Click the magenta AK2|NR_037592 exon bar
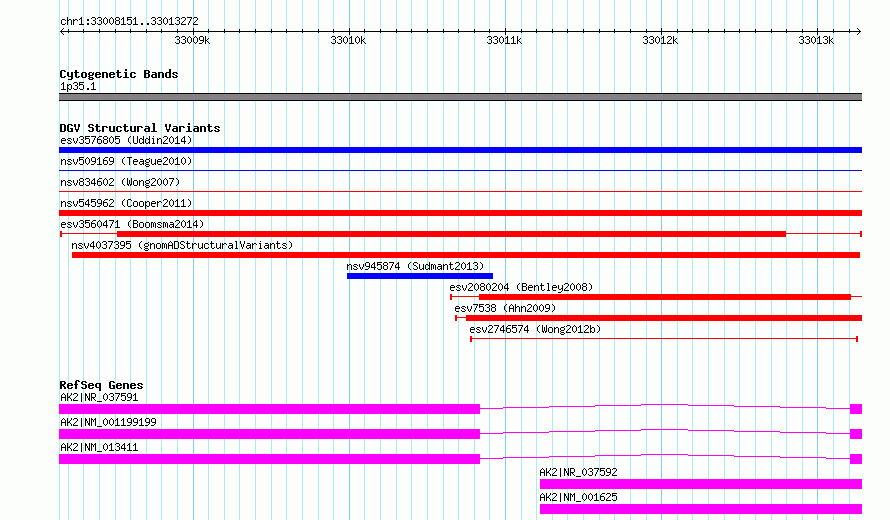The width and height of the screenshot is (890, 520). [x=701, y=484]
